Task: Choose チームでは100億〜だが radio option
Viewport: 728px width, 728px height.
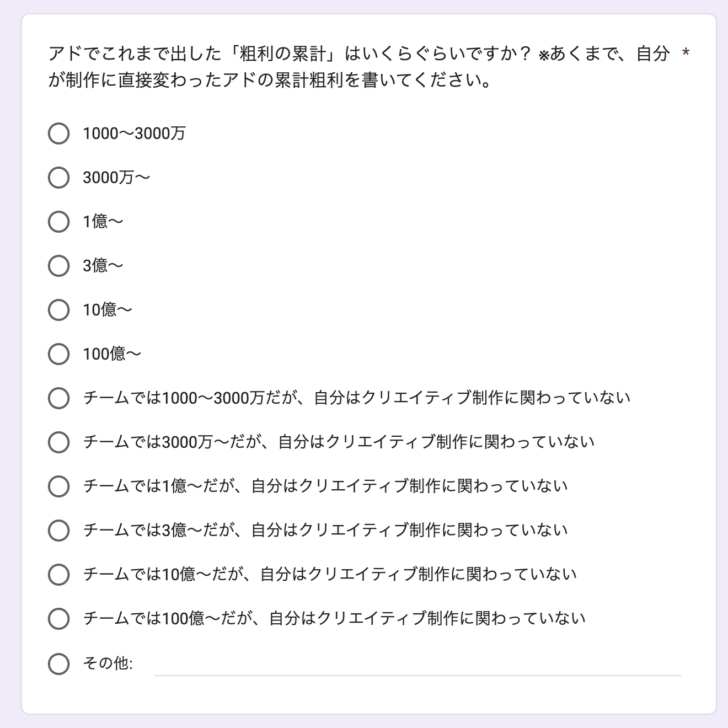Action: coord(58,619)
